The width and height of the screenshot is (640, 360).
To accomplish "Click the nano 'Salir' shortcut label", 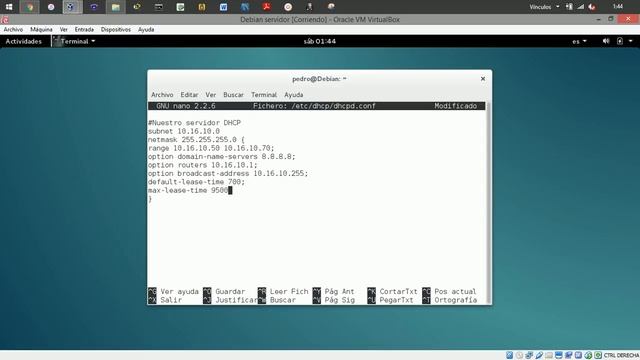I will click(x=171, y=300).
